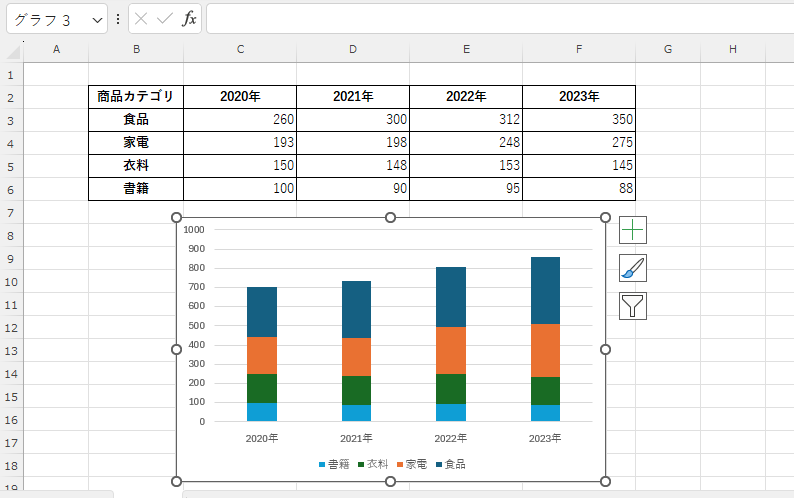794x498 pixels.
Task: Click the 書籍 legend entry in chart
Action: click(x=334, y=464)
